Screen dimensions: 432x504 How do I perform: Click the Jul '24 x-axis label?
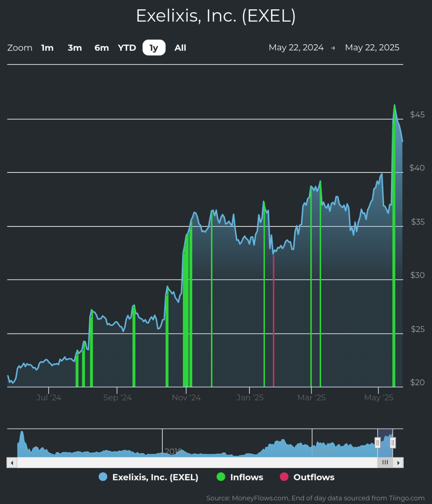49,398
